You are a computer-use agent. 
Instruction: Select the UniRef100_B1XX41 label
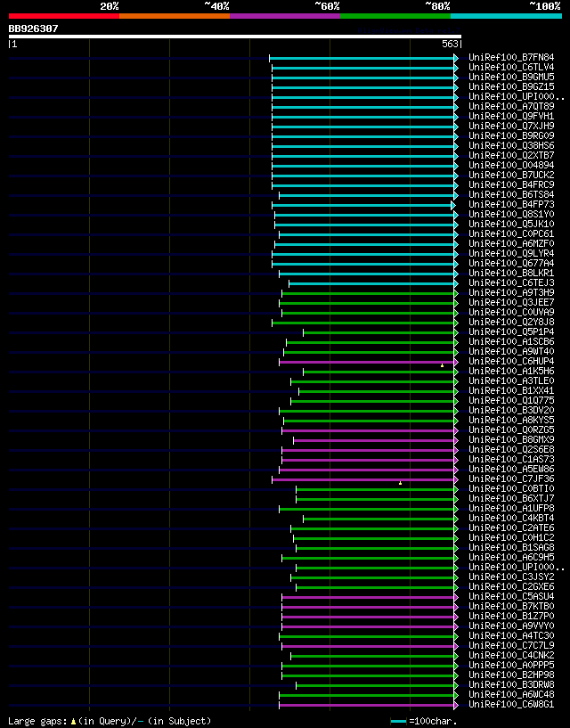(x=511, y=390)
